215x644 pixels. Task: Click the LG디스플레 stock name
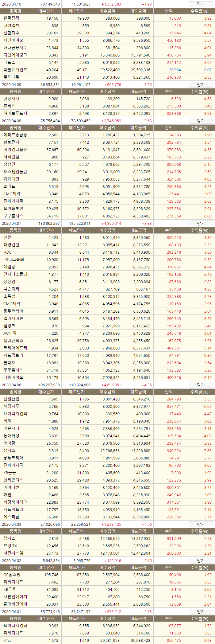[13, 260]
